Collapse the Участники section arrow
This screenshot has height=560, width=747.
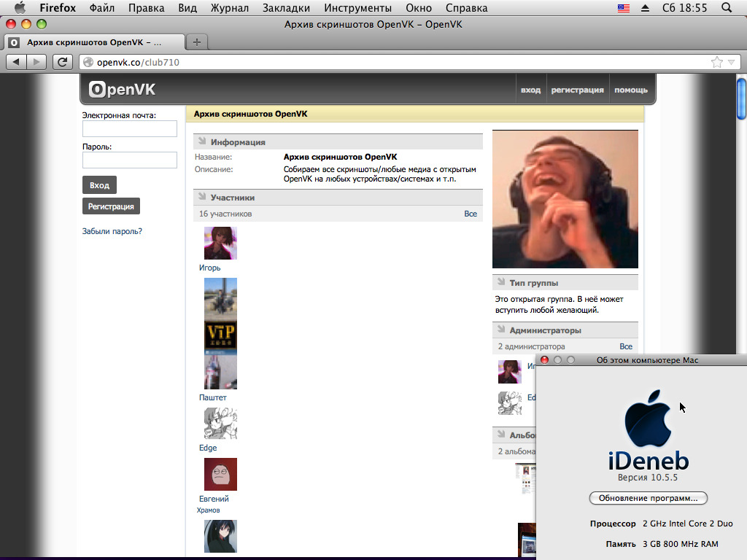coord(202,197)
